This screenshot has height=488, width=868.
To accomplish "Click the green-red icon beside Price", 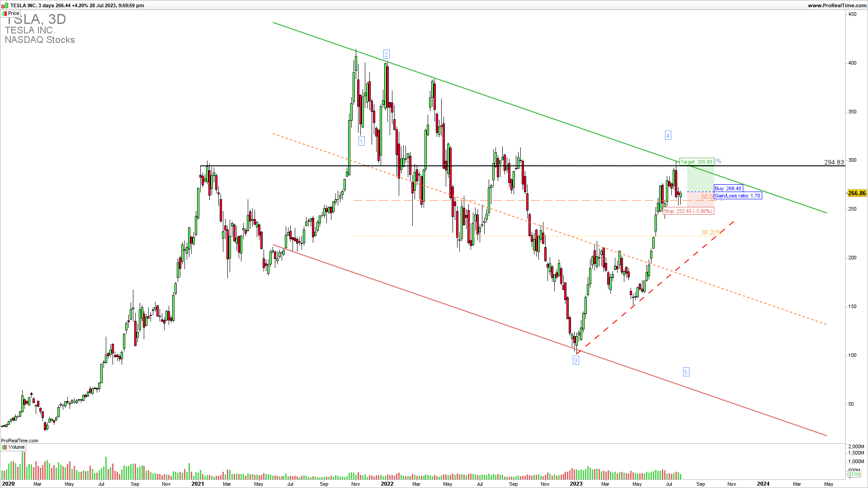I will [5, 13].
